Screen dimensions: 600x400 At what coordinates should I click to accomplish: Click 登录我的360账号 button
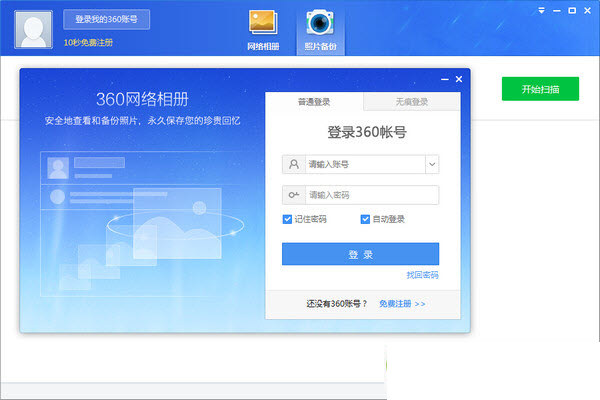pos(106,20)
